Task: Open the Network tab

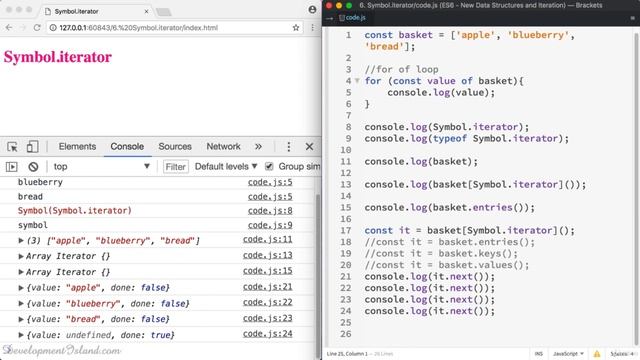Action: (223, 147)
